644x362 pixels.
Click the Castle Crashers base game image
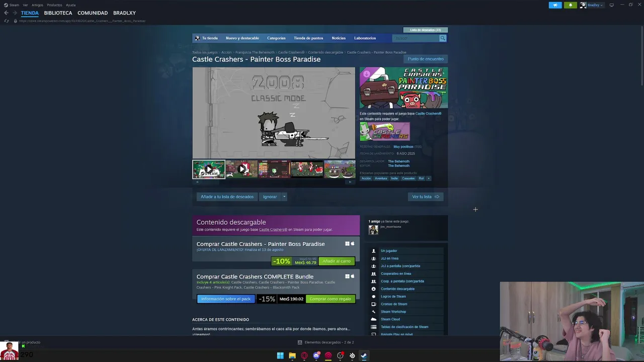click(x=385, y=131)
